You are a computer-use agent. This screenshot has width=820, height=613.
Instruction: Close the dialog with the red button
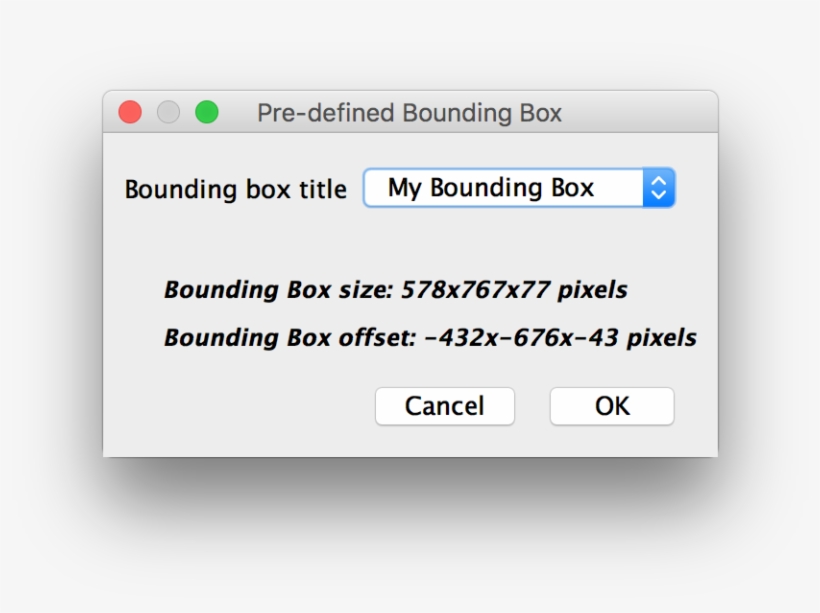[130, 112]
